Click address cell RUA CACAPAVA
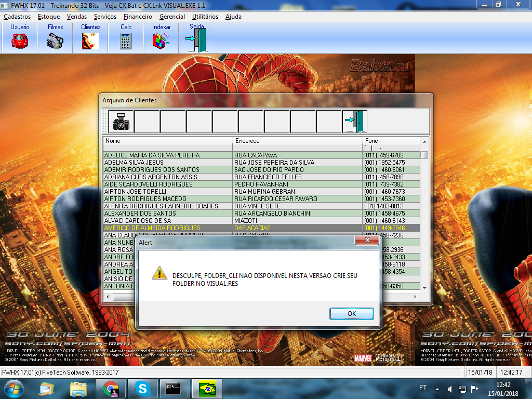The image size is (532, 399). pos(298,155)
